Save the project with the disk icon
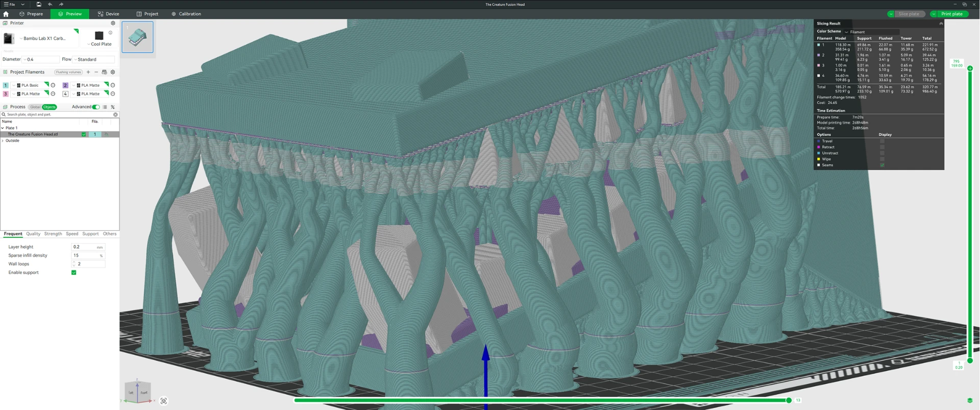 point(38,4)
